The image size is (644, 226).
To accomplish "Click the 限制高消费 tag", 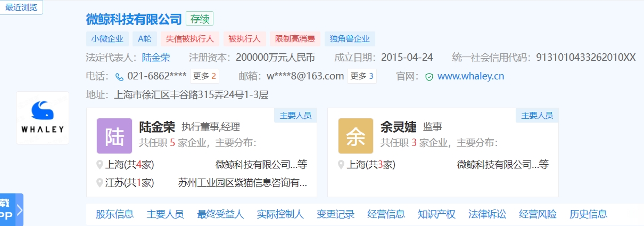I will coord(295,39).
